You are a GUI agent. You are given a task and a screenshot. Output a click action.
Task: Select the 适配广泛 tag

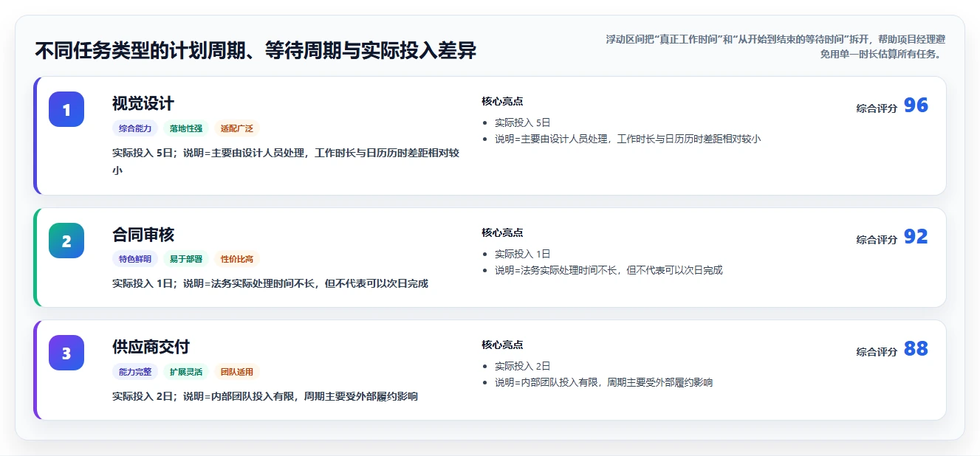[x=237, y=128]
